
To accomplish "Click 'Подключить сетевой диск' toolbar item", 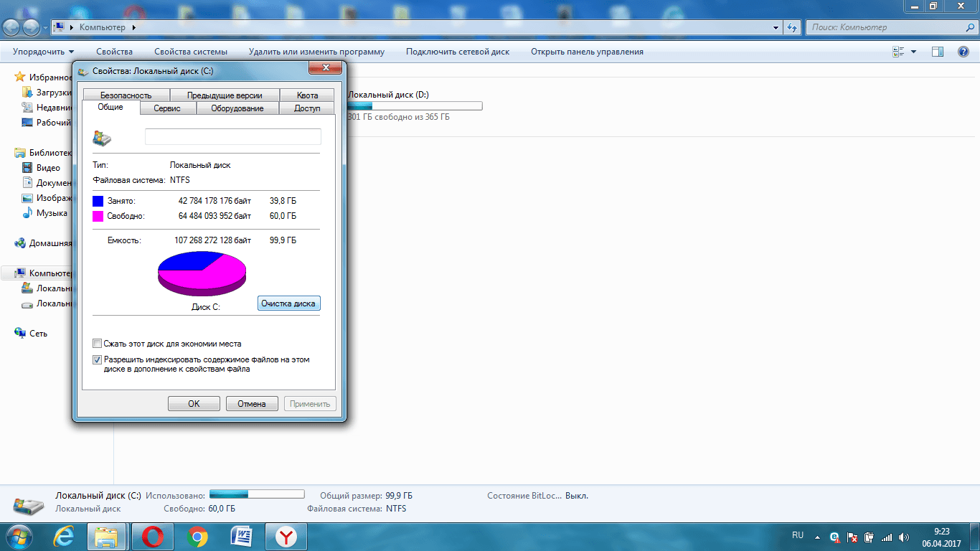I will click(458, 52).
